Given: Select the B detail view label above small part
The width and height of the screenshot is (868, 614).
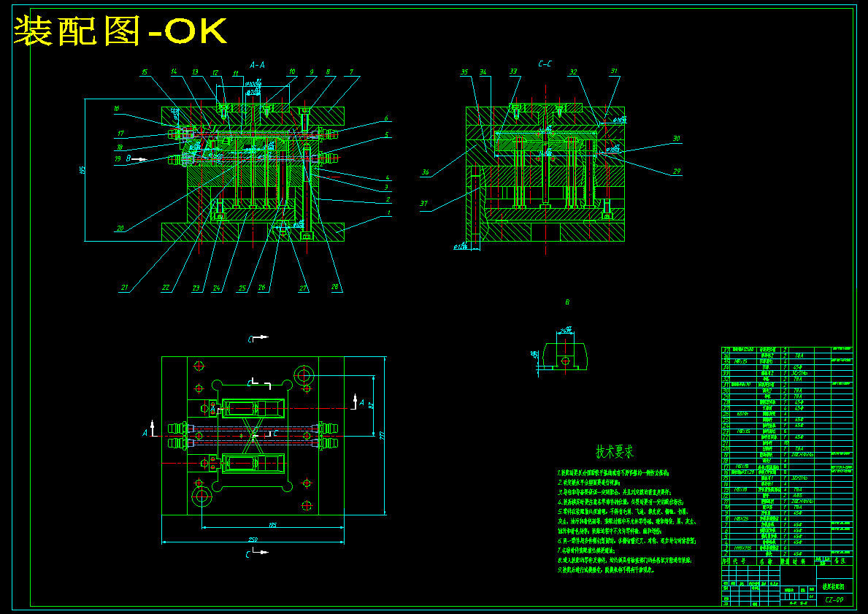Looking at the screenshot, I should 566,302.
